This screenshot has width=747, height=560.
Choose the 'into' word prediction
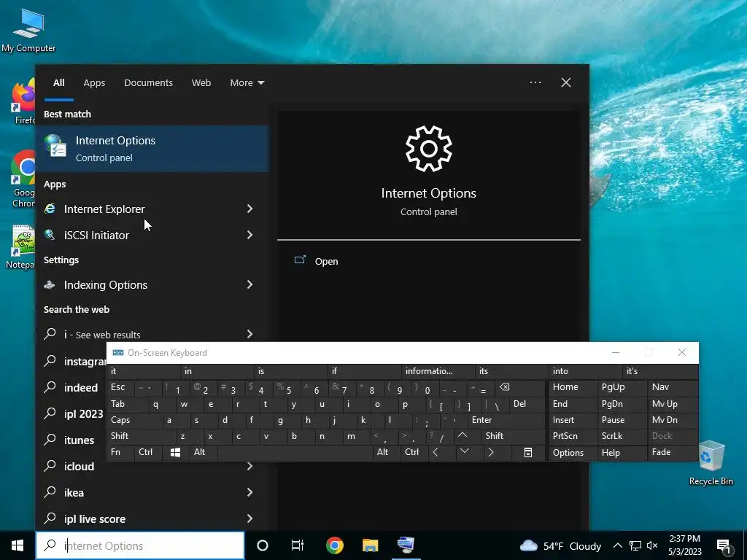pos(586,371)
